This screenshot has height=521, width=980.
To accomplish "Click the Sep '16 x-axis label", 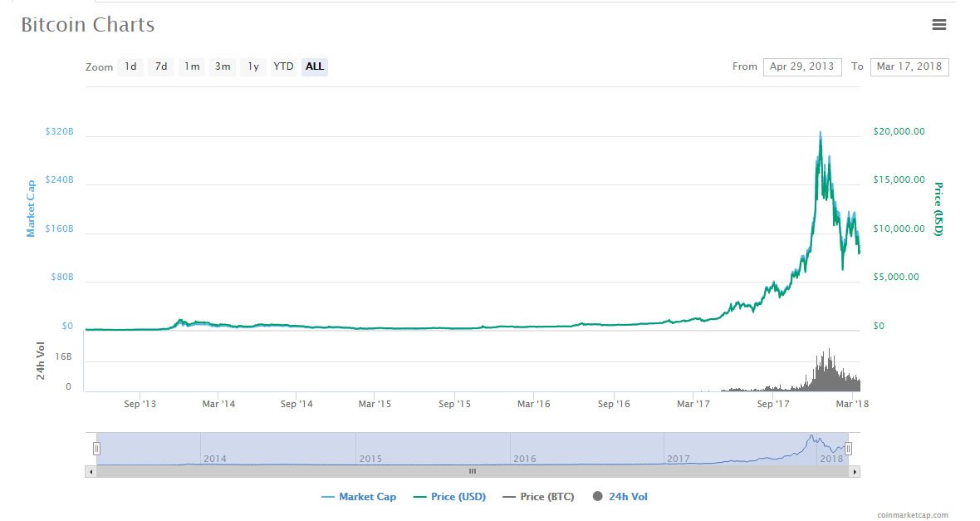I will (x=614, y=404).
